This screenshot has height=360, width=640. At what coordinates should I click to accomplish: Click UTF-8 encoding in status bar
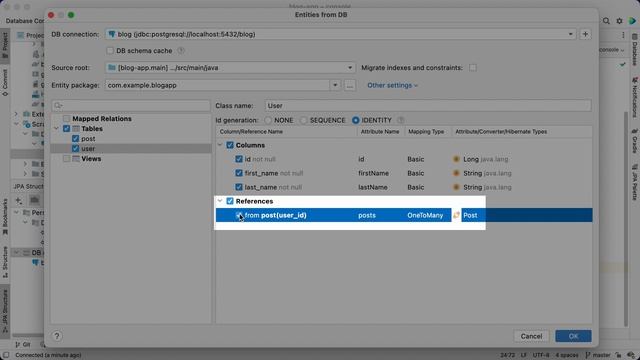pyautogui.click(x=541, y=355)
